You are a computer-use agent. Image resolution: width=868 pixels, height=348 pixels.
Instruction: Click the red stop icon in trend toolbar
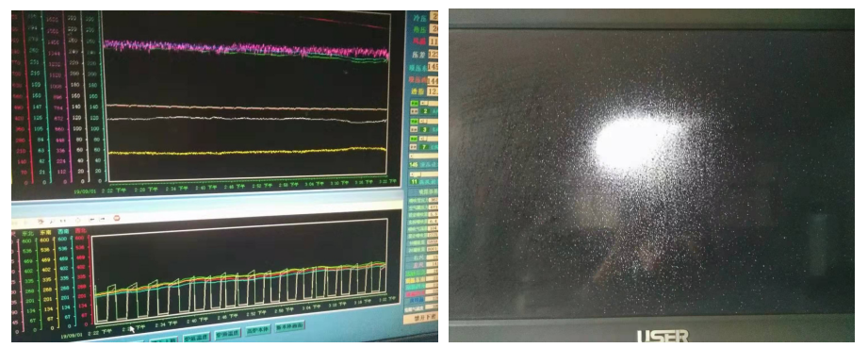click(116, 219)
